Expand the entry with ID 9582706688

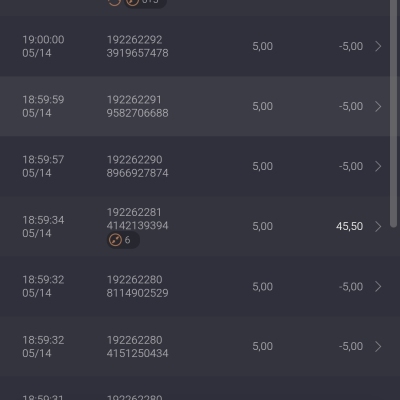[x=378, y=106]
